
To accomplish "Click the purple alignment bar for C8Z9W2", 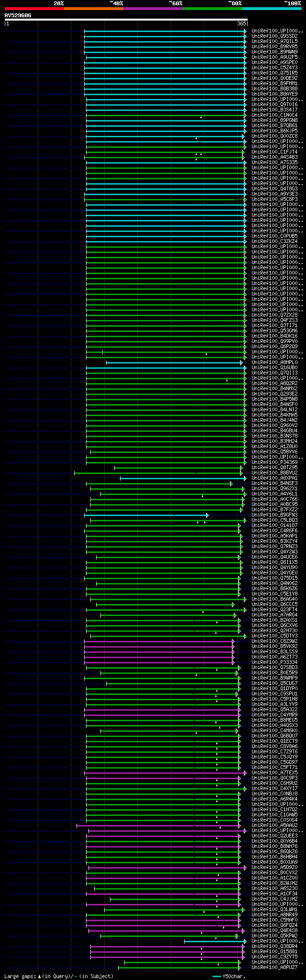I will tap(159, 641).
